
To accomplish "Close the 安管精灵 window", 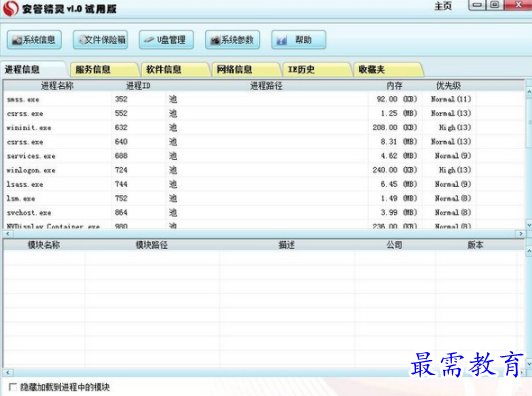I will point(518,5).
